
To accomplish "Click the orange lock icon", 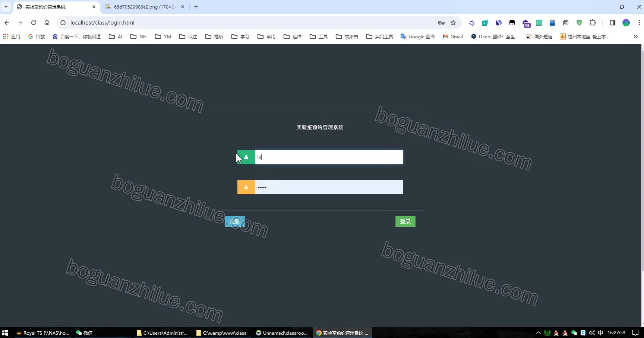I will (x=246, y=187).
